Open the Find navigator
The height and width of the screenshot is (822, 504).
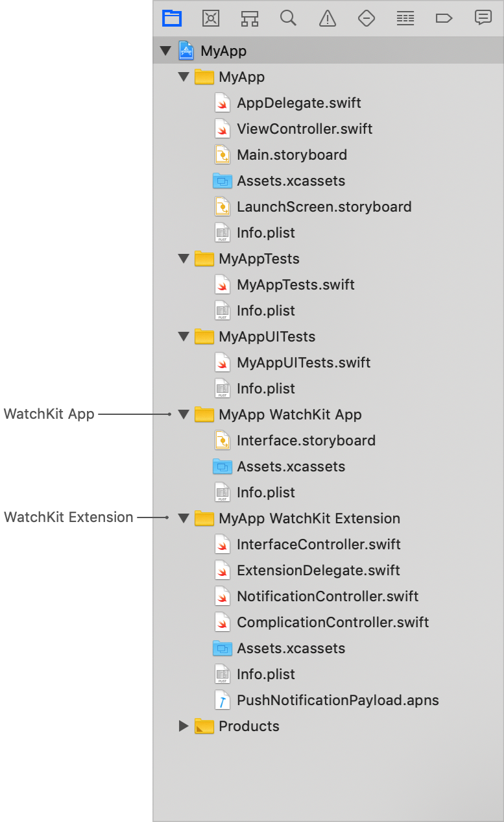pos(288,18)
